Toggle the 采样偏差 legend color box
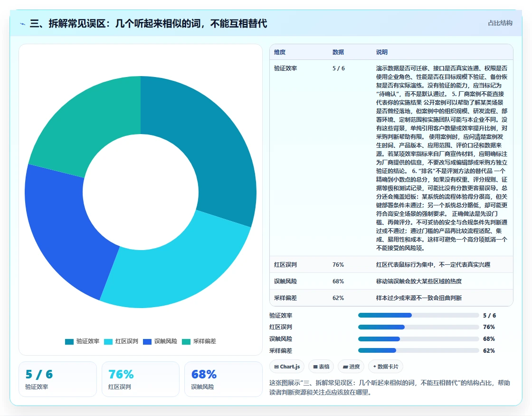The image size is (532, 416). [x=186, y=342]
